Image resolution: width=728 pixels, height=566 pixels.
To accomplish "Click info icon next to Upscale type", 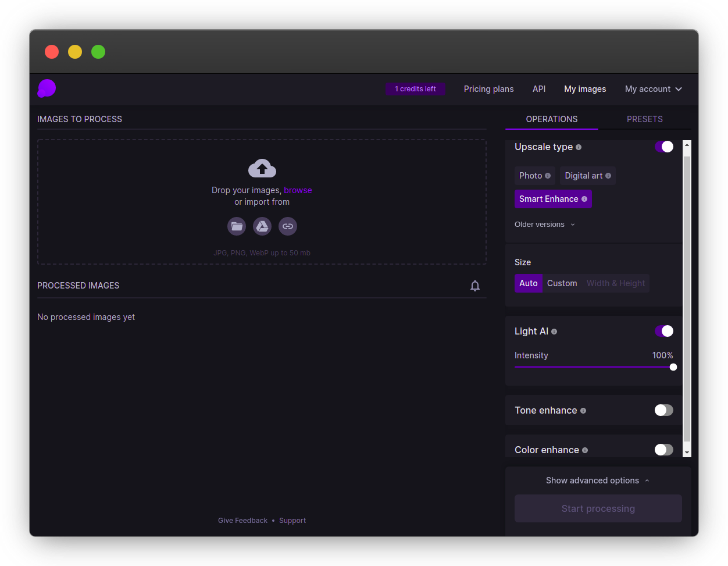I will pyautogui.click(x=579, y=147).
